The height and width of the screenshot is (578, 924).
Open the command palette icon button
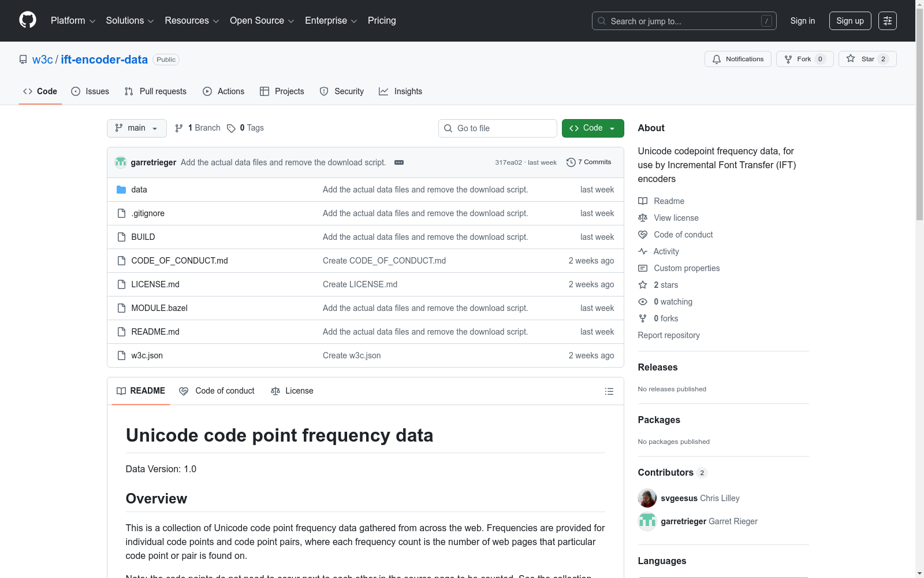tap(888, 21)
